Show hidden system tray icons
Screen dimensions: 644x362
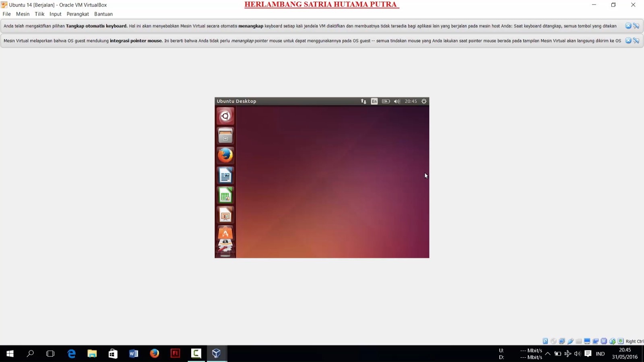548,354
